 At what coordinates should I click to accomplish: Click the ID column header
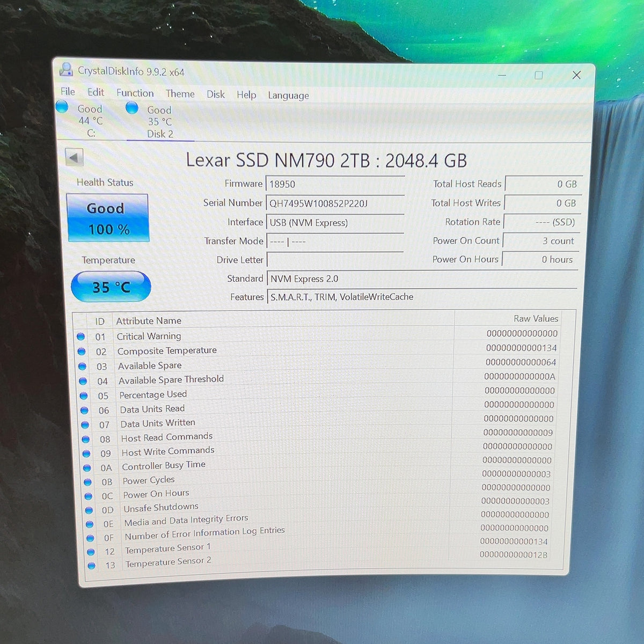(x=100, y=321)
